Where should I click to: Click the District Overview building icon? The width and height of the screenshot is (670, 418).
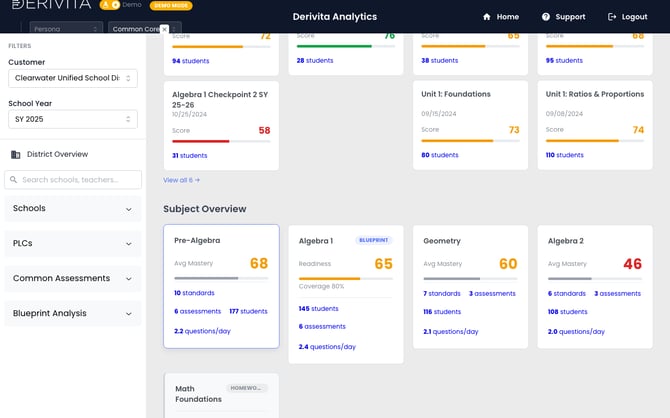(16, 154)
